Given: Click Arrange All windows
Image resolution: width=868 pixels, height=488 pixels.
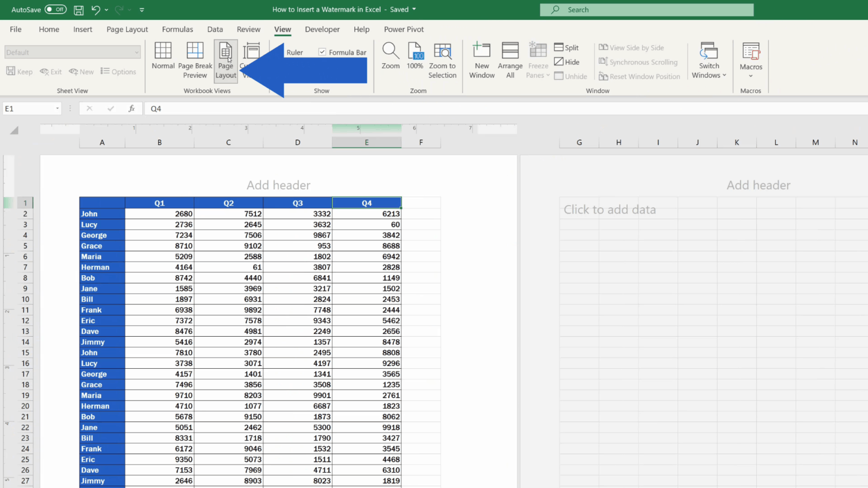Looking at the screenshot, I should tap(510, 59).
